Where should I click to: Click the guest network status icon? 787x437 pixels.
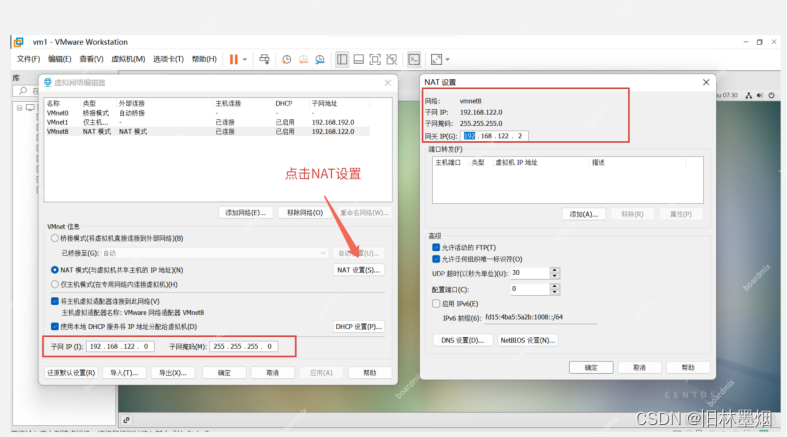coord(749,95)
